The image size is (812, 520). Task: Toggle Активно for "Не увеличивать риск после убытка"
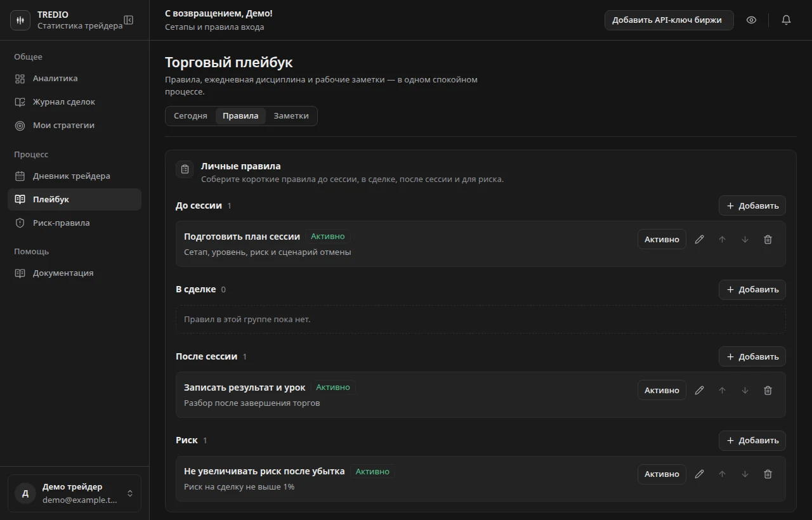click(662, 474)
